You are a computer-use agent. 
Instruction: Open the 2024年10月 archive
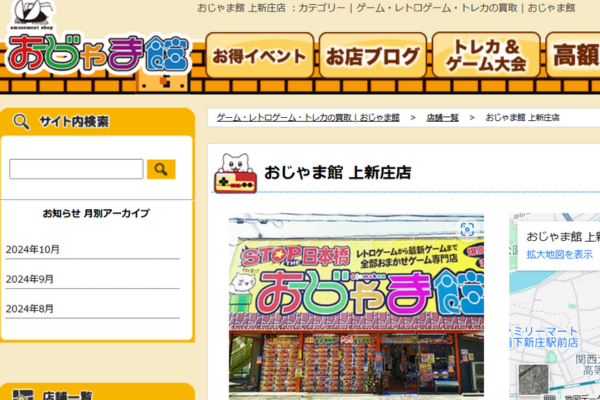click(33, 250)
